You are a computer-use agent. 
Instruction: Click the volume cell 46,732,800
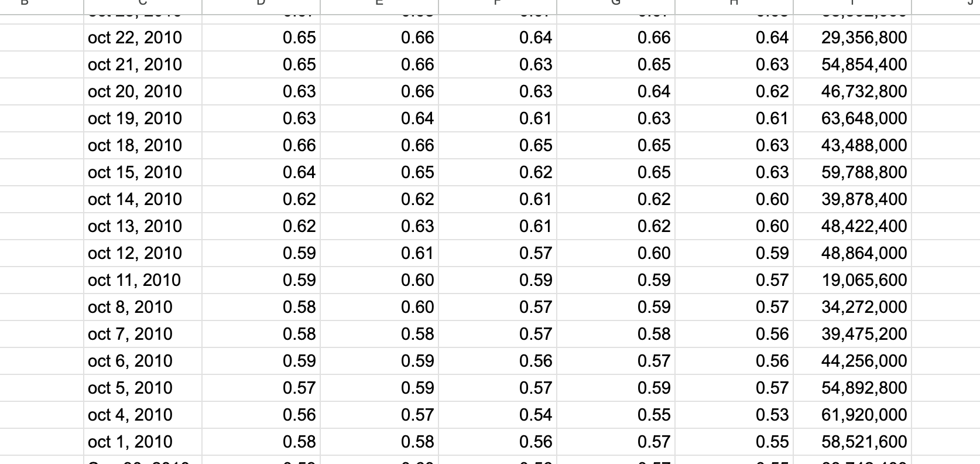852,91
